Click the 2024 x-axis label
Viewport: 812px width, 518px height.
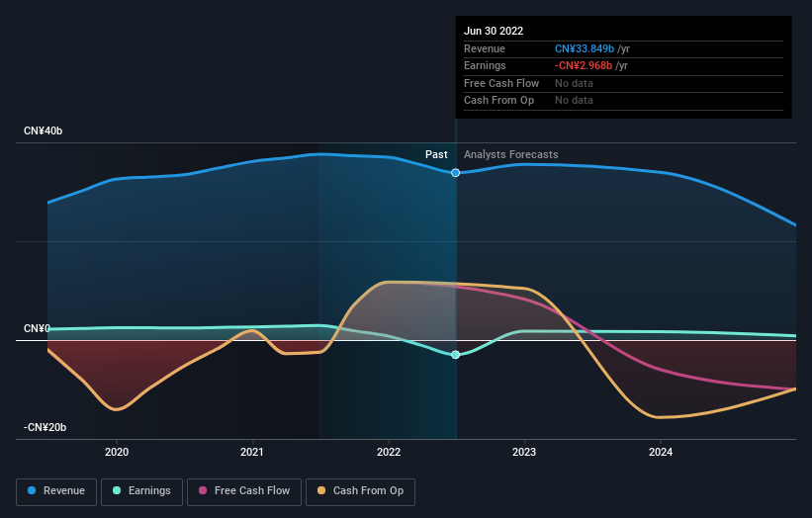[661, 452]
